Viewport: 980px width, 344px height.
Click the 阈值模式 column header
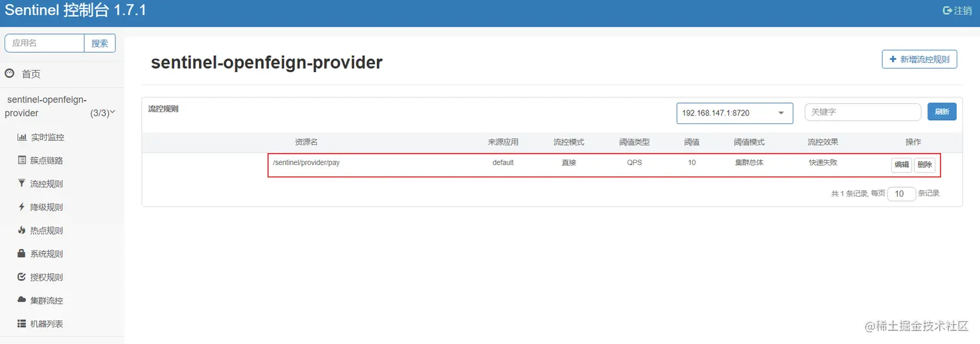(749, 142)
